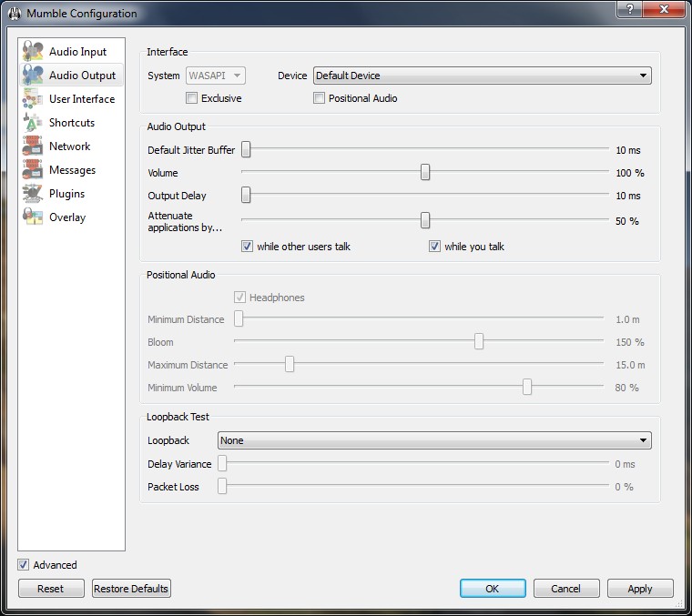The image size is (692, 616).
Task: Click the '15.0 m' maximum distance value
Action: [630, 365]
